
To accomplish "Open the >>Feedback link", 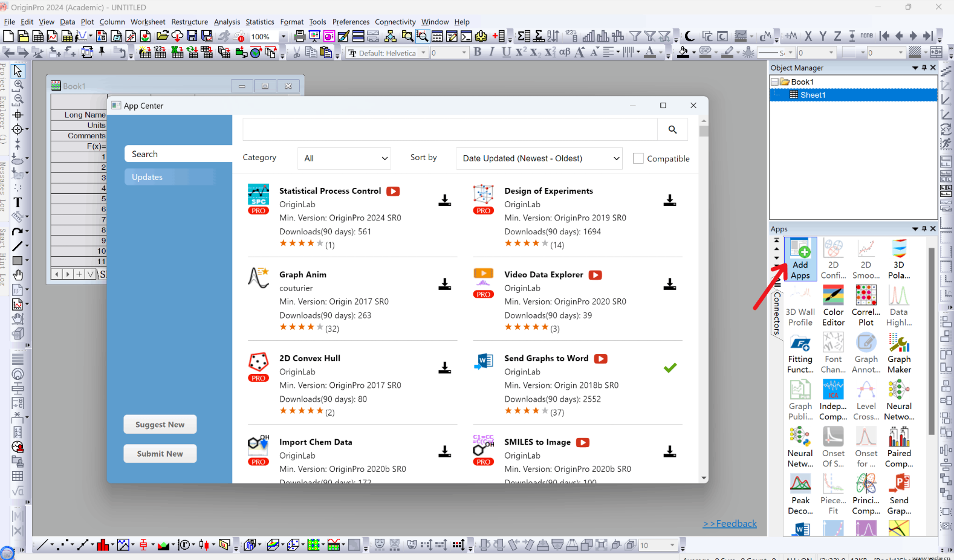I will (x=730, y=524).
